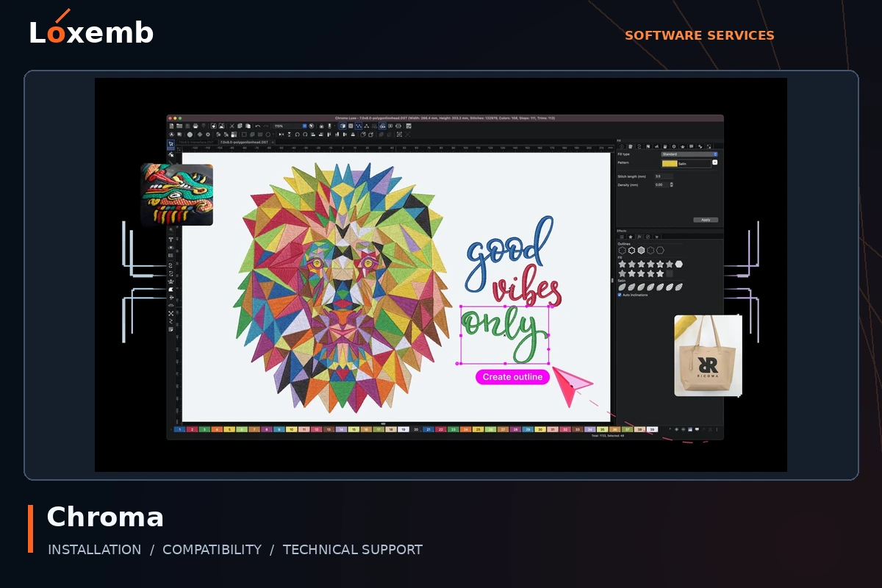Click the Density value stepper
Viewport: 882px width, 588px height.
click(x=672, y=185)
